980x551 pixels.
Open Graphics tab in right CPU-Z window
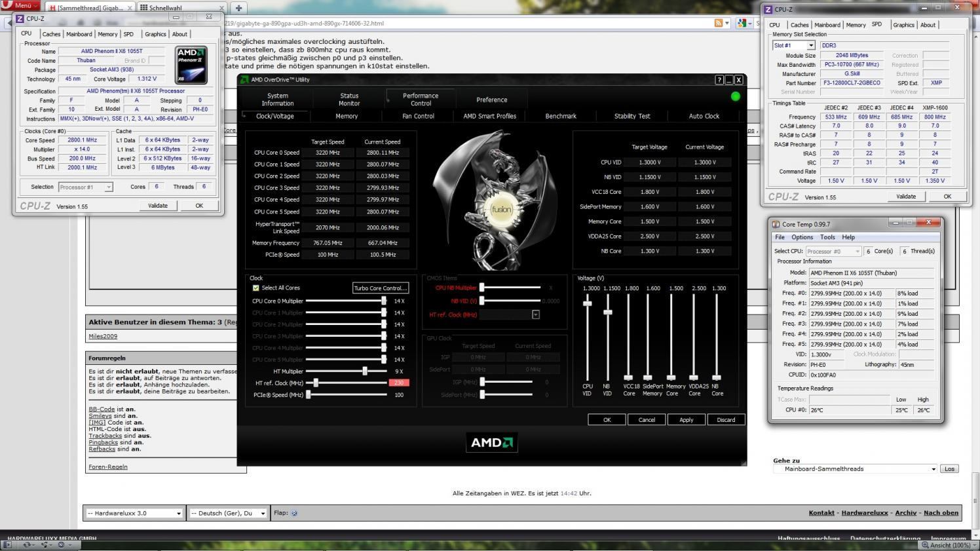pos(903,25)
